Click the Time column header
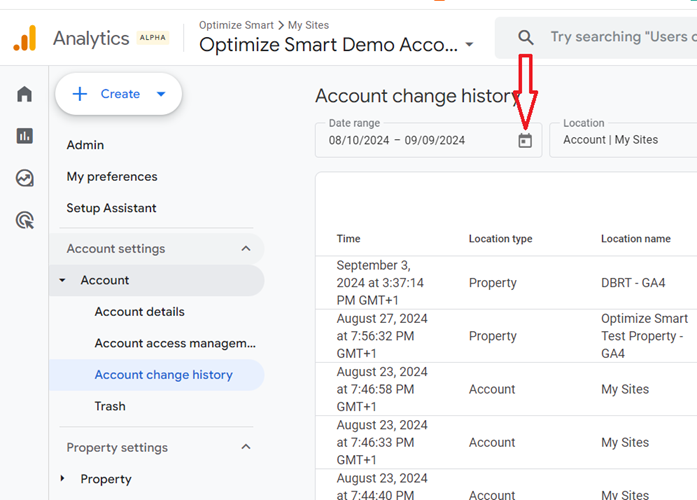 pos(348,239)
